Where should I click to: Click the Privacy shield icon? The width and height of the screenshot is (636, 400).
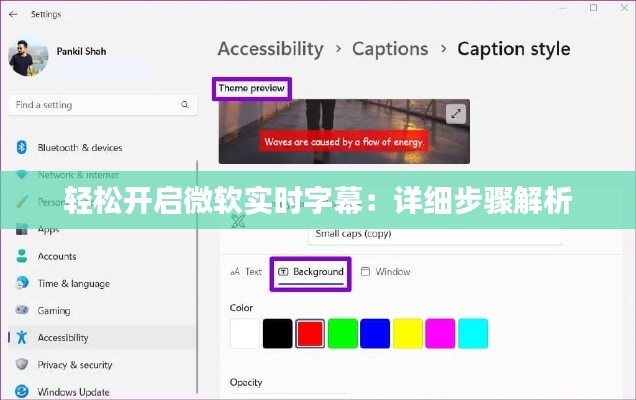[x=22, y=364]
